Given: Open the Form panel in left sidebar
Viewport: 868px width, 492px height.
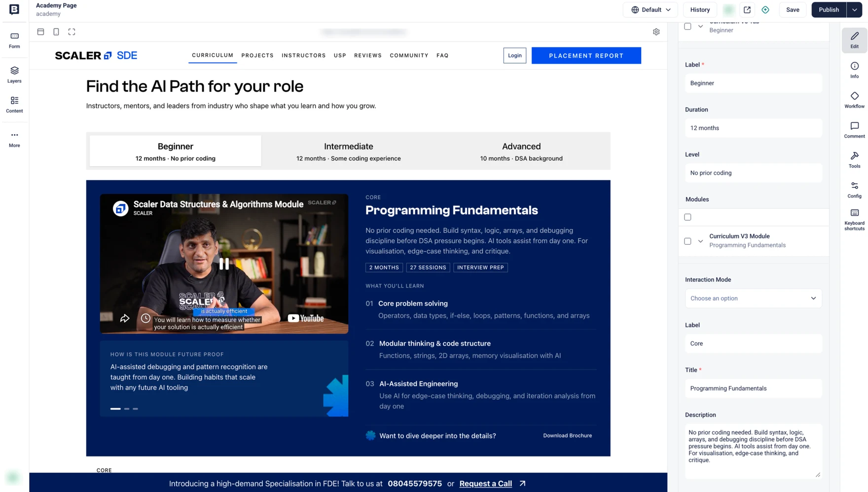Looking at the screenshot, I should click(x=14, y=40).
